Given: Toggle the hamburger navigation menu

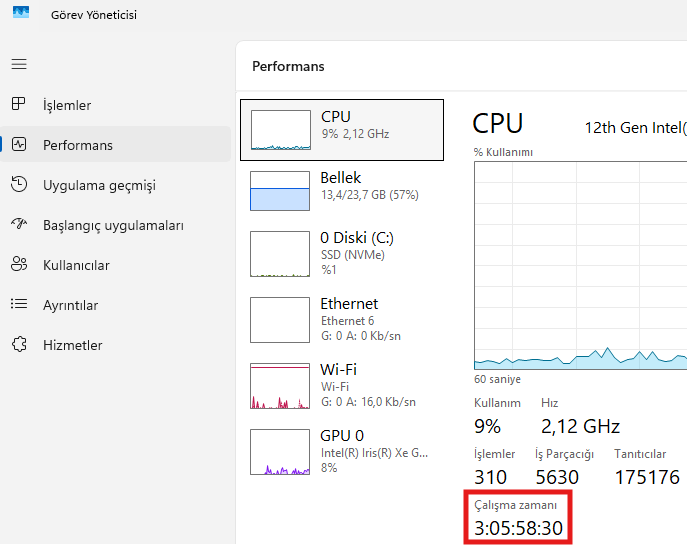Looking at the screenshot, I should [x=19, y=64].
